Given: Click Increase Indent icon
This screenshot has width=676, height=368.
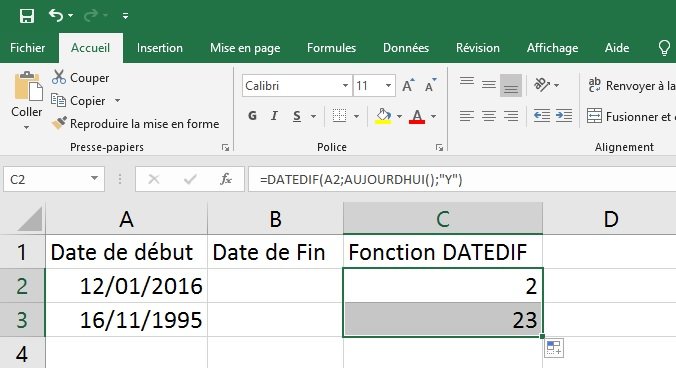Looking at the screenshot, I should pyautogui.click(x=564, y=116).
